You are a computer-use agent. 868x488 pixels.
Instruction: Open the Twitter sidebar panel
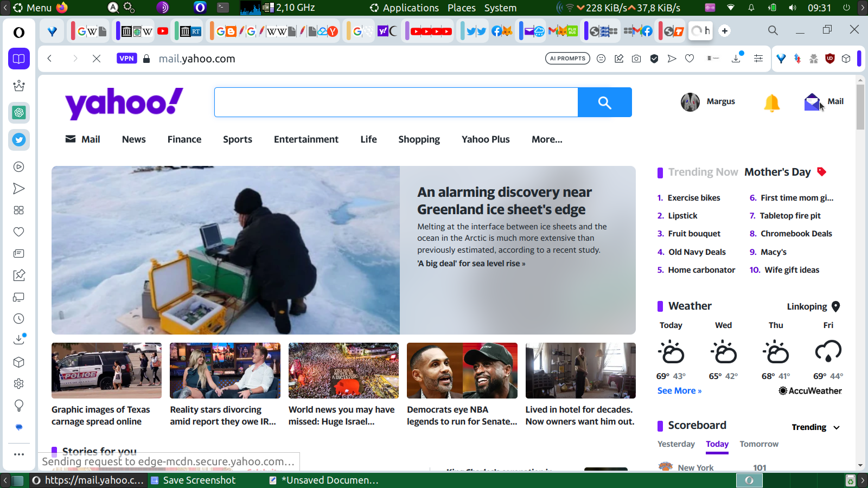tap(19, 140)
